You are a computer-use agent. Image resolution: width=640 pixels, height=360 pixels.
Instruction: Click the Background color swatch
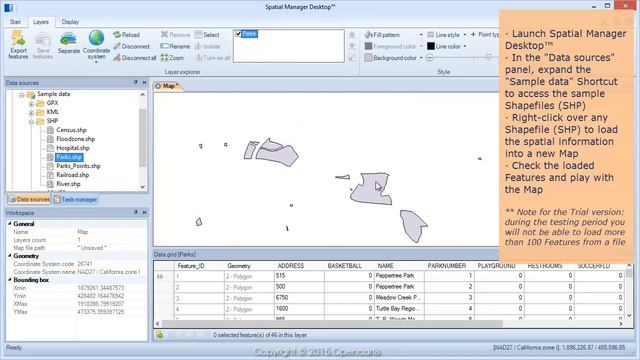[368, 58]
